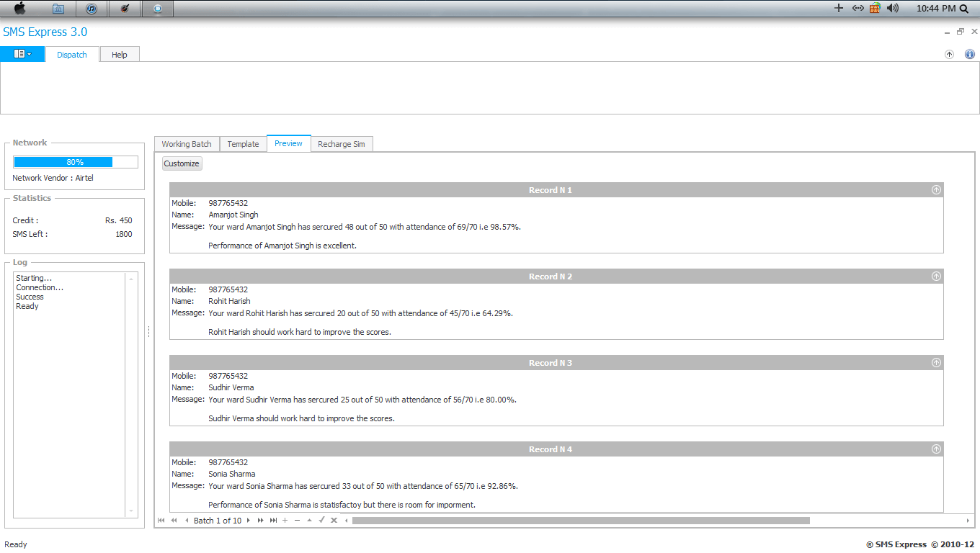980x553 pixels.
Task: Collapse the Record N 1 panel
Action: 936,190
